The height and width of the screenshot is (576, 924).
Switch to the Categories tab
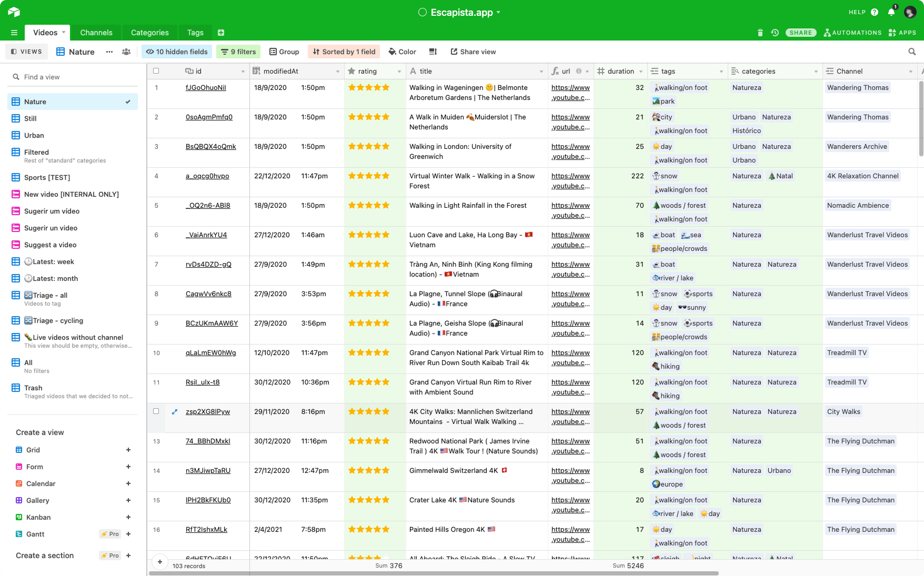coord(149,33)
